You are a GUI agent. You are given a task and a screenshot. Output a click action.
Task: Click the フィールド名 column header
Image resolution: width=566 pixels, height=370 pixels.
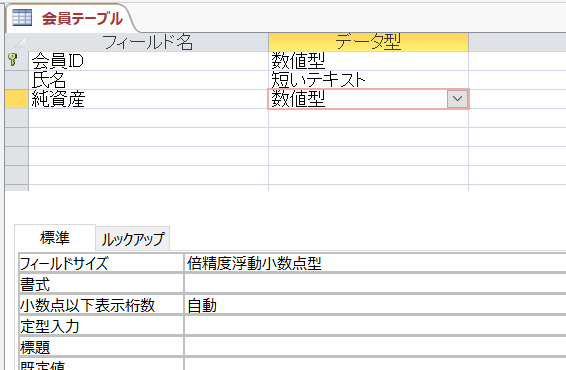coord(148,42)
